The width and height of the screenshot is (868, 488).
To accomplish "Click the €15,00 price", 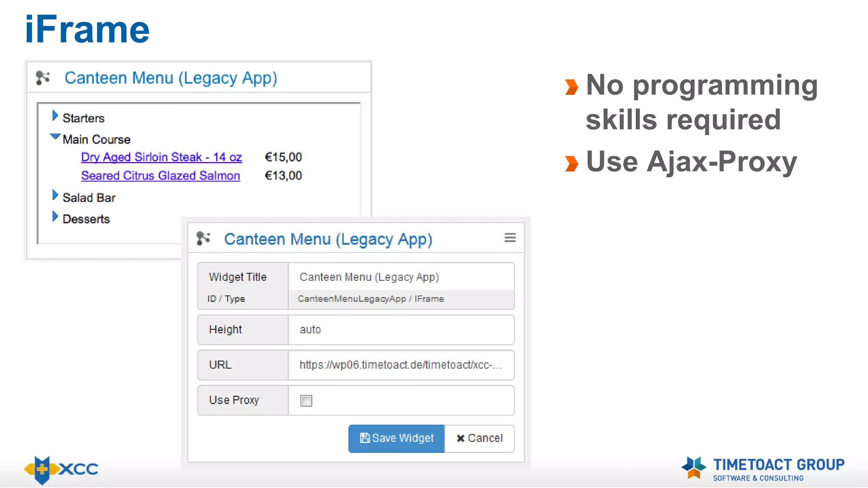I will (283, 157).
